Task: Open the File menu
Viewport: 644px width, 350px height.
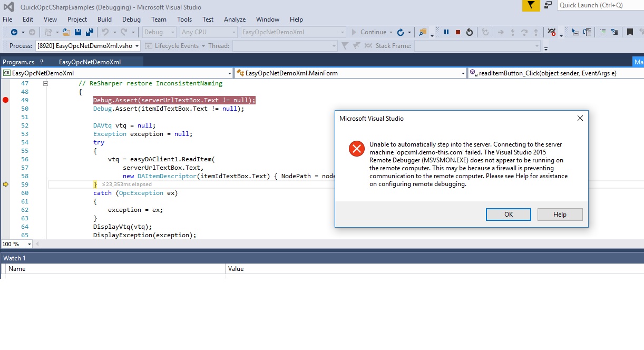Action: pyautogui.click(x=7, y=20)
